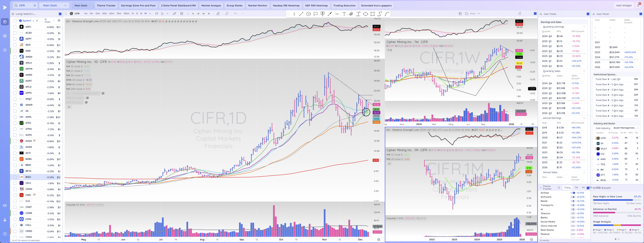
Task: Select the I-beam measure range tool
Action: coord(358,14)
